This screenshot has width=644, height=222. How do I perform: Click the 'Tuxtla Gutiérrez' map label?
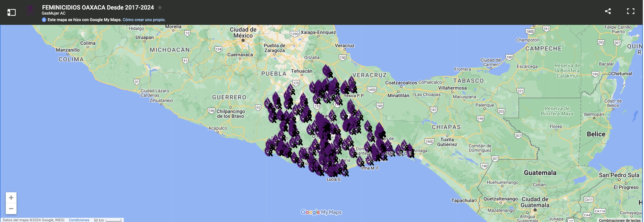point(447,142)
